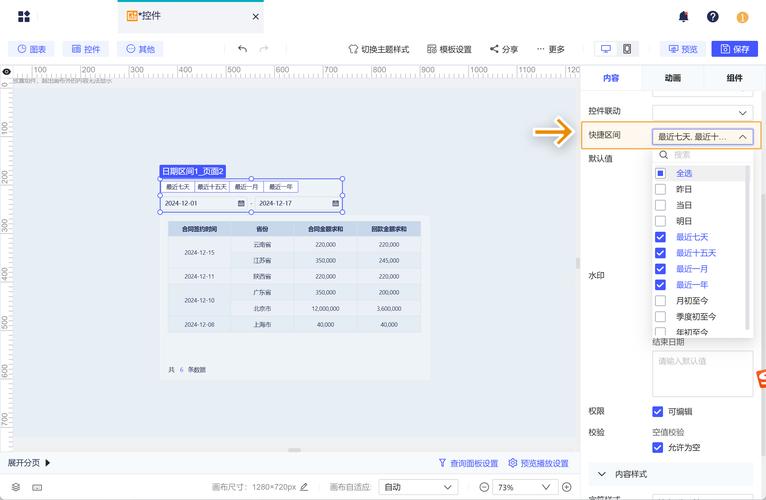Open end date calendar for 2024-12-17

pyautogui.click(x=336, y=203)
